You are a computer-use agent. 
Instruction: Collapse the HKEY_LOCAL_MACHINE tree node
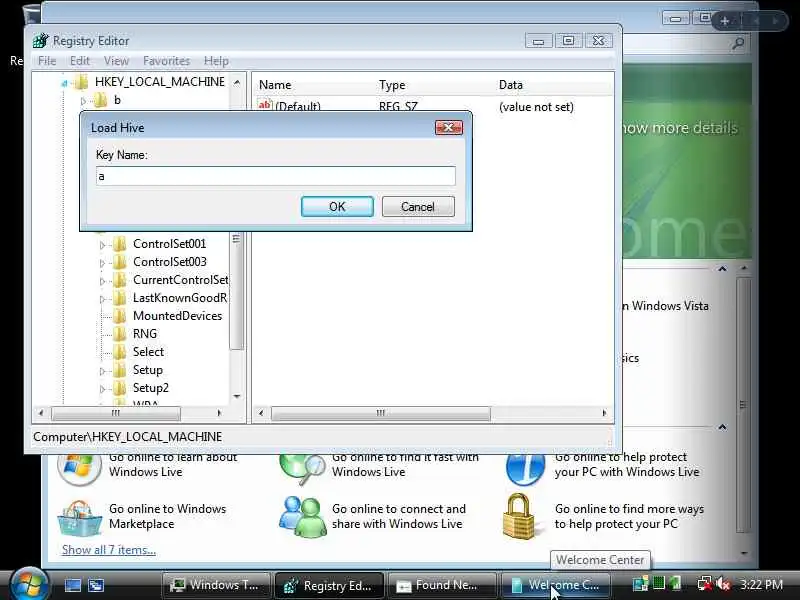coord(64,83)
